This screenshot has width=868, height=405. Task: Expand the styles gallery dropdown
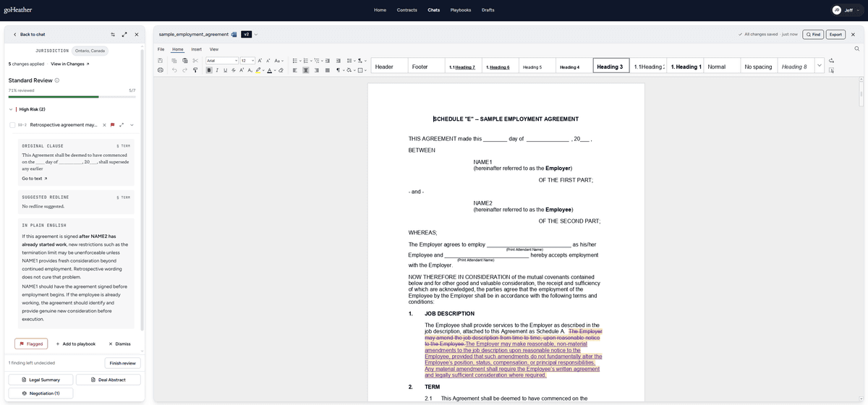[x=820, y=66]
